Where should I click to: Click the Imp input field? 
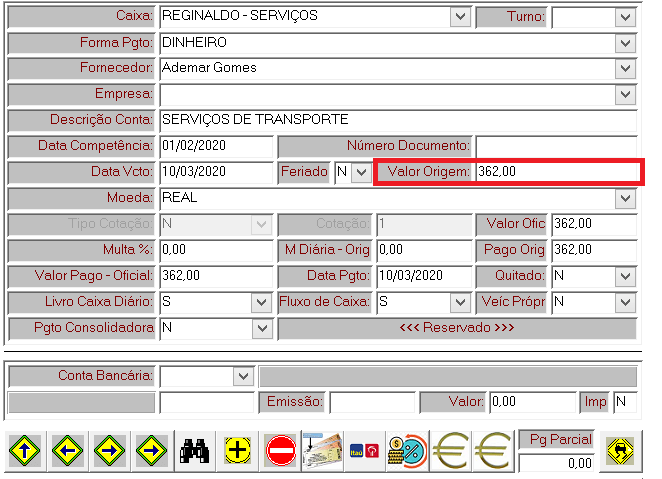click(x=625, y=402)
